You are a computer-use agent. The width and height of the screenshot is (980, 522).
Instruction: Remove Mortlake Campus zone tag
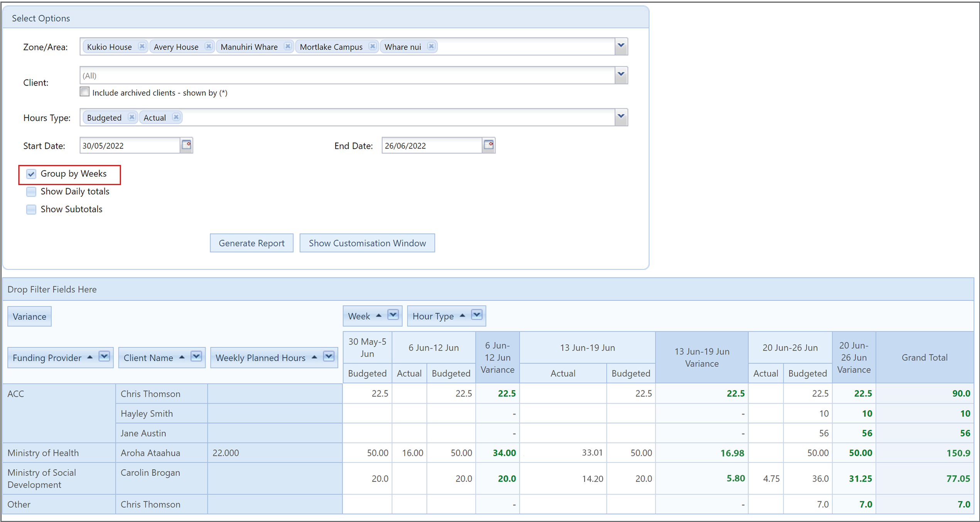tap(372, 46)
